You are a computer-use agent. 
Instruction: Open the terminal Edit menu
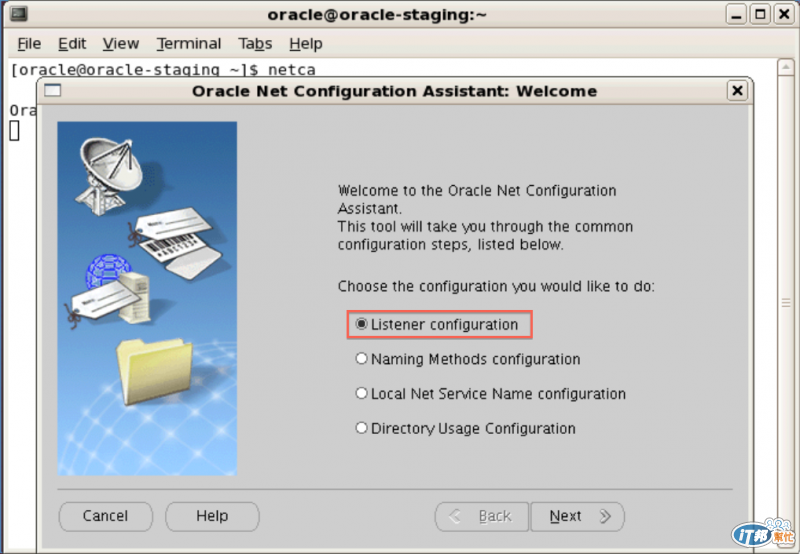[x=72, y=44]
